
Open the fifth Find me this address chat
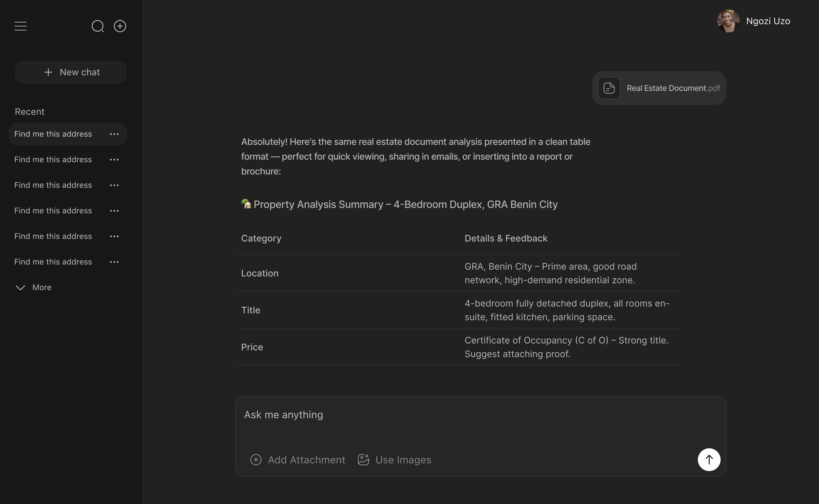pos(53,236)
